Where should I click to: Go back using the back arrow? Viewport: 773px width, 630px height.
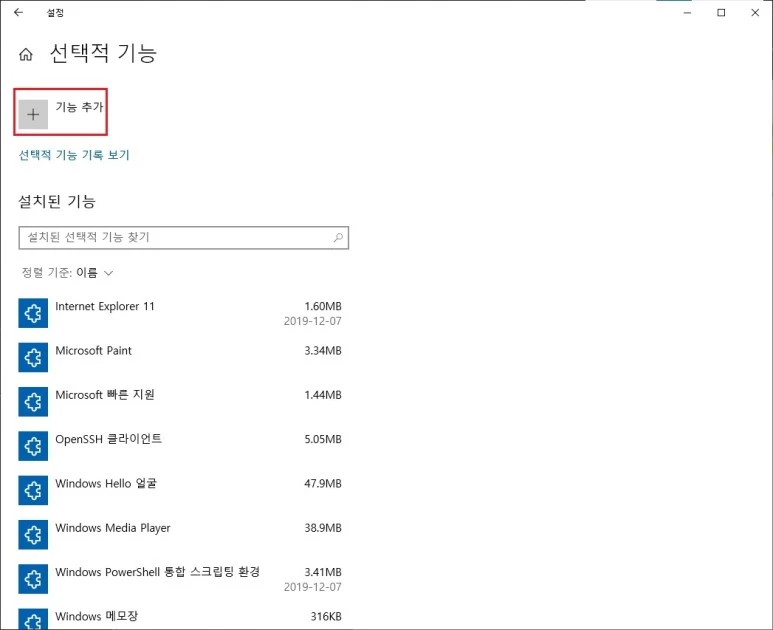(19, 13)
